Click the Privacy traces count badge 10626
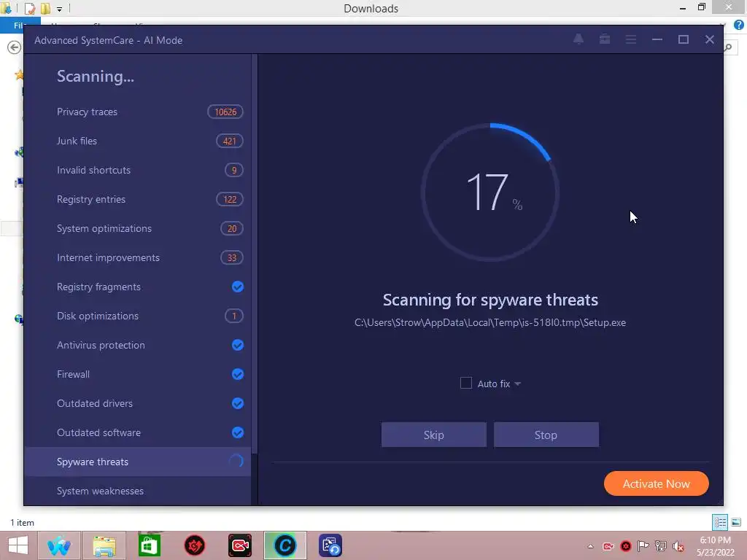Image resolution: width=747 pixels, height=560 pixels. [x=225, y=112]
